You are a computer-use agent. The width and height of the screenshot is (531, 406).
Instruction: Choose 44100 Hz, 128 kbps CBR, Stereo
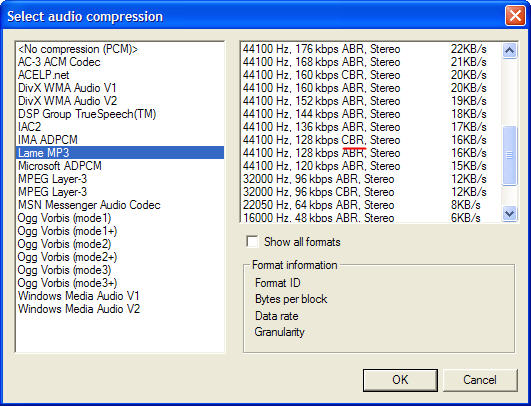click(371, 140)
